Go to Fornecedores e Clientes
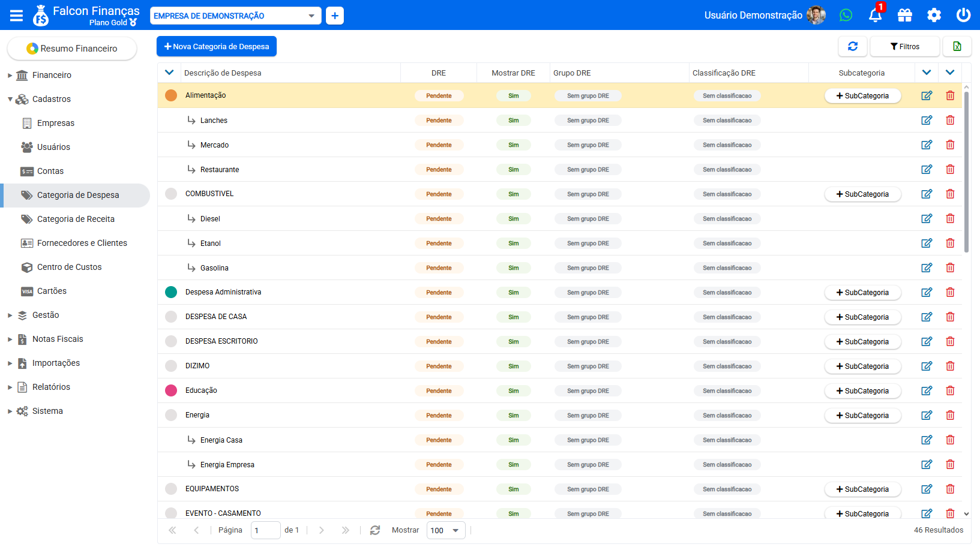The width and height of the screenshot is (980, 550). tap(82, 243)
